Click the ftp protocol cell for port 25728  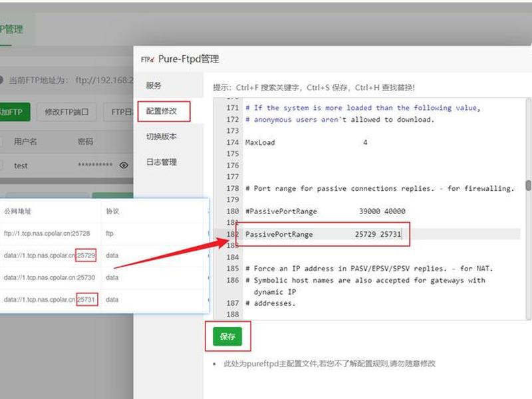point(109,233)
